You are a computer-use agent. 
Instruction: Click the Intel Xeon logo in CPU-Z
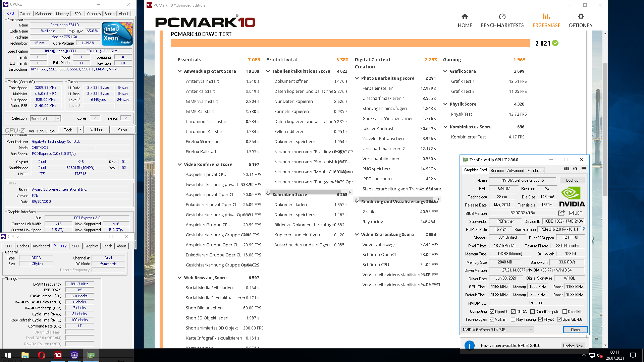[x=117, y=34]
